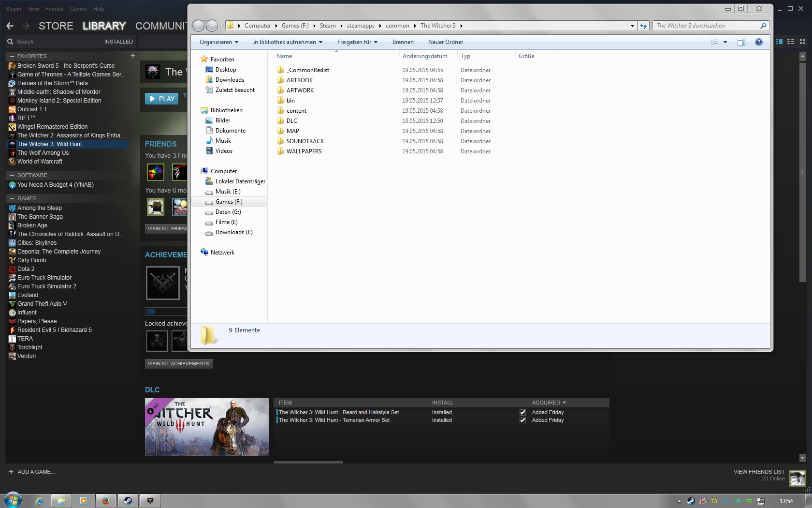Image resolution: width=812 pixels, height=508 pixels.
Task: Select Downloads under Favoriten
Action: 230,80
